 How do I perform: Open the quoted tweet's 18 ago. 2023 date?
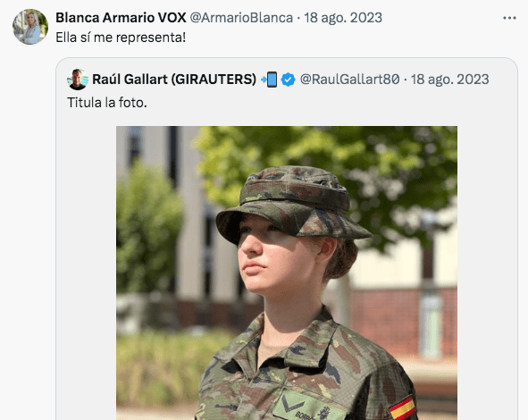pyautogui.click(x=450, y=80)
